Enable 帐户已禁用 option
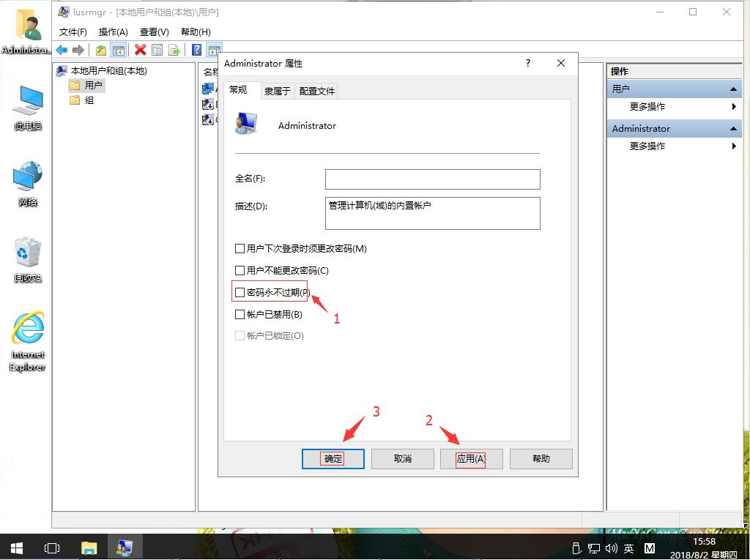 point(240,313)
